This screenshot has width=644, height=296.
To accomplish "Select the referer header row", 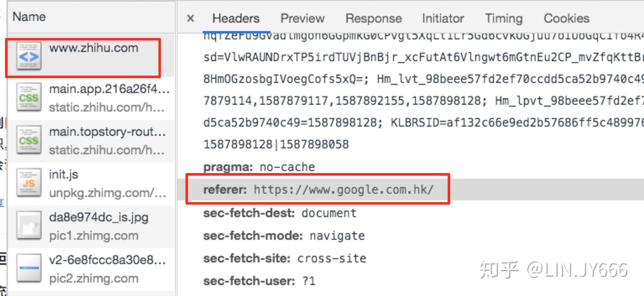I will [x=318, y=190].
